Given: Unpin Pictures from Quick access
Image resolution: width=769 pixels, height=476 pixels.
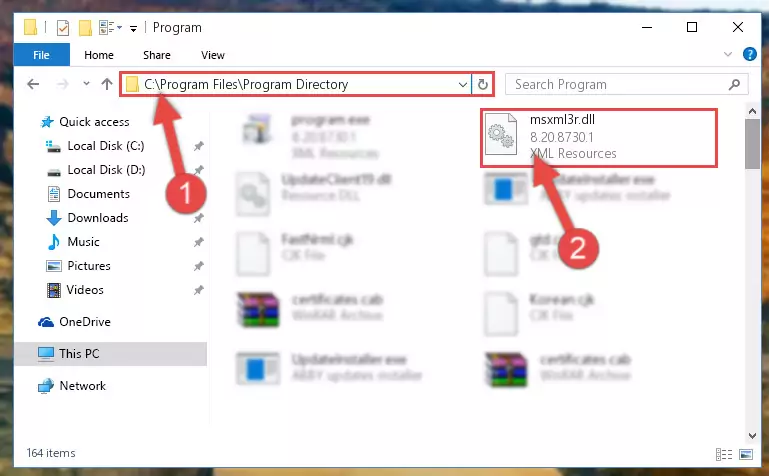Looking at the screenshot, I should (198, 266).
